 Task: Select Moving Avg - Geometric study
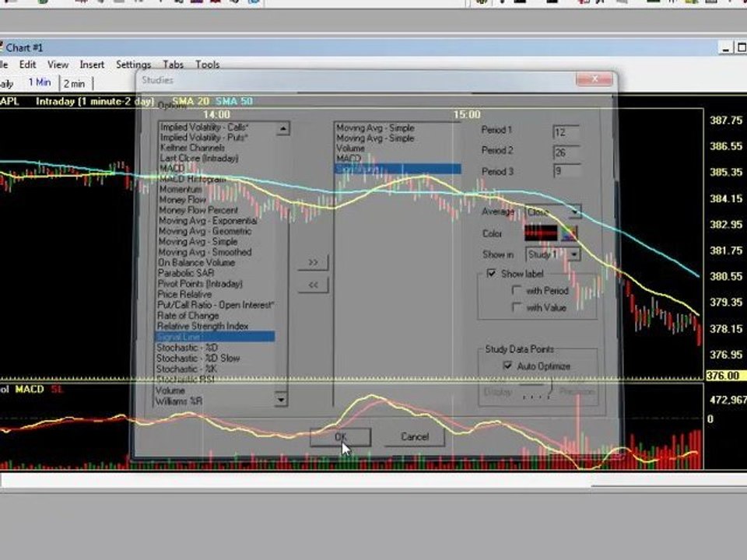(205, 231)
